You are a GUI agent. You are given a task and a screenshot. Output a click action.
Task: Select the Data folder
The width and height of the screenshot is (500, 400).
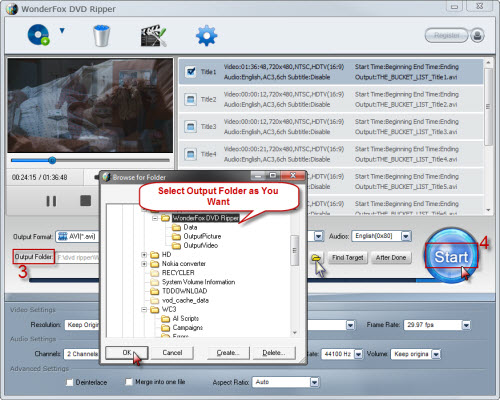click(190, 227)
